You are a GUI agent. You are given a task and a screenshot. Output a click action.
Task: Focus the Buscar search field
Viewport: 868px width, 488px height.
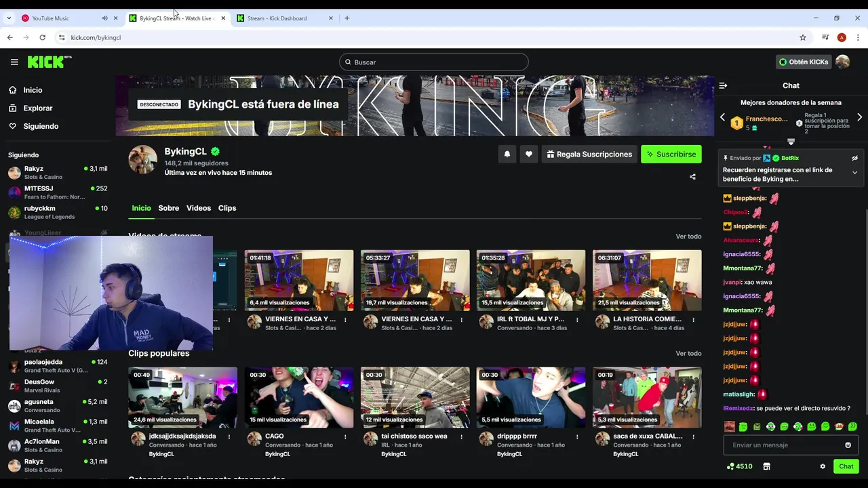coord(433,62)
